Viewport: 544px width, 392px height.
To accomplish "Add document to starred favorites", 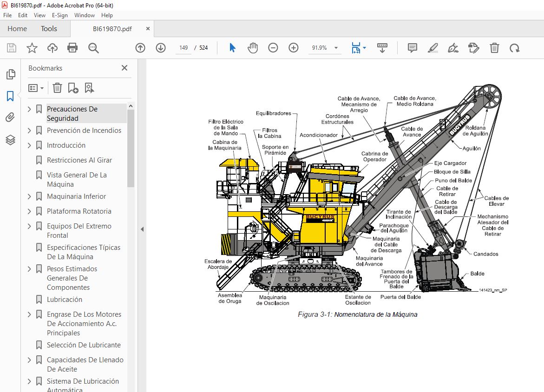I will [x=32, y=48].
